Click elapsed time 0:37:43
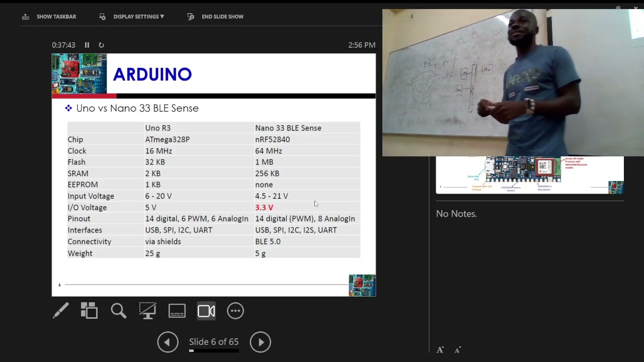 tap(63, 45)
